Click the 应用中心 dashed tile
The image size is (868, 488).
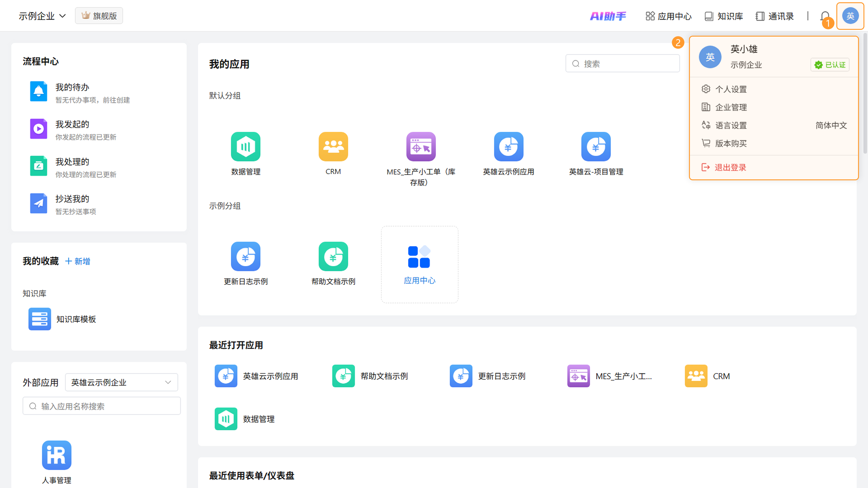(x=419, y=265)
